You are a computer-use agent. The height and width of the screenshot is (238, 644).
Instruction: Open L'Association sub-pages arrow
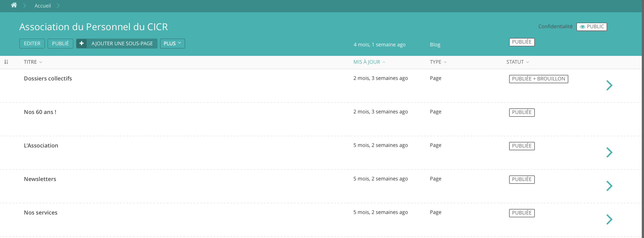click(x=609, y=152)
